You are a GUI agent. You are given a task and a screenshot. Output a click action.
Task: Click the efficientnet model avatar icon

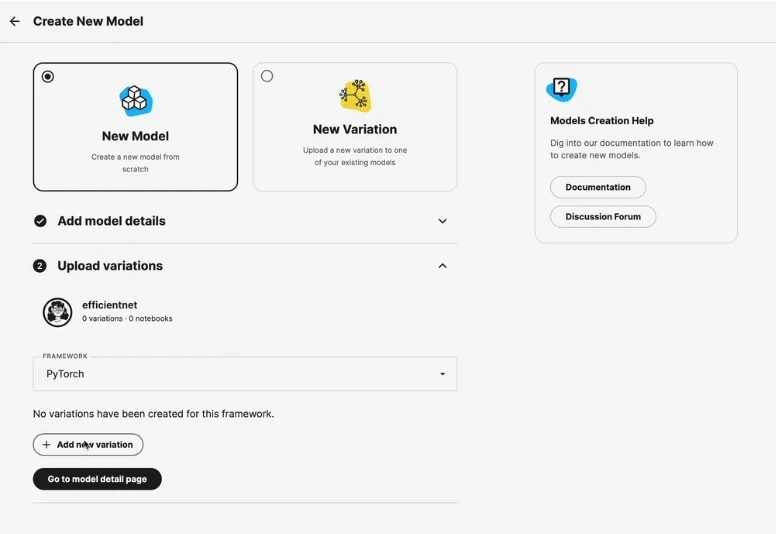(57, 312)
